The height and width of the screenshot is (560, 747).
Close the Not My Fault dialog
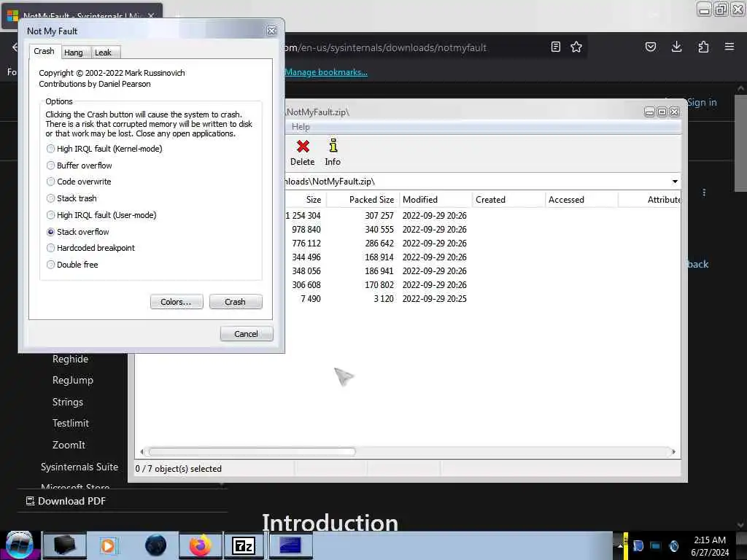click(x=271, y=31)
